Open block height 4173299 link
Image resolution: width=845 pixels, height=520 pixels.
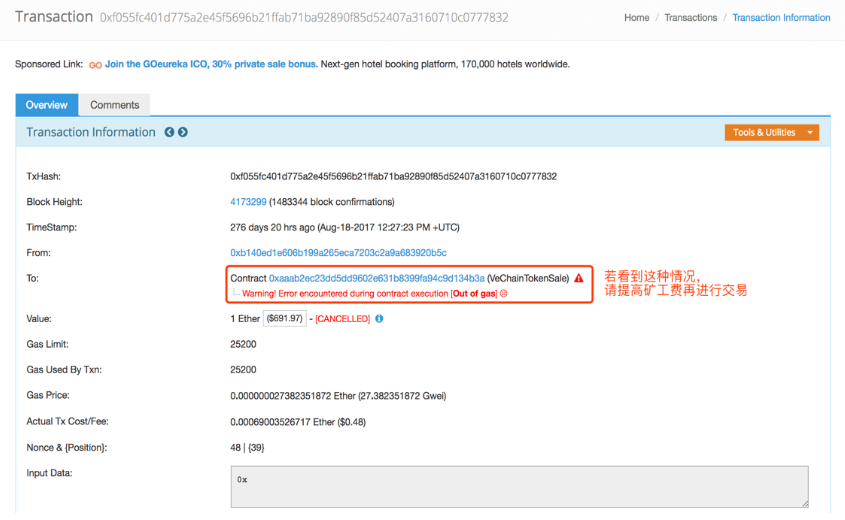point(248,202)
